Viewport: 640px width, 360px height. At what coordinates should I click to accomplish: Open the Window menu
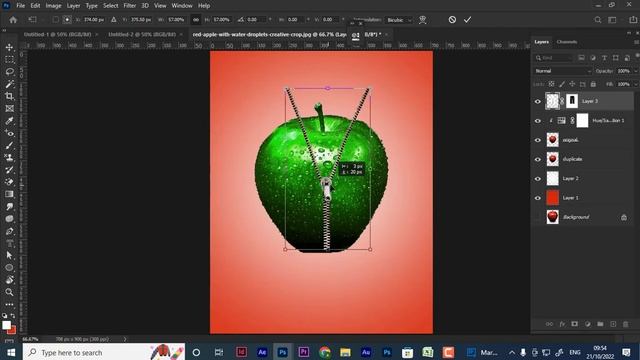[x=182, y=6]
